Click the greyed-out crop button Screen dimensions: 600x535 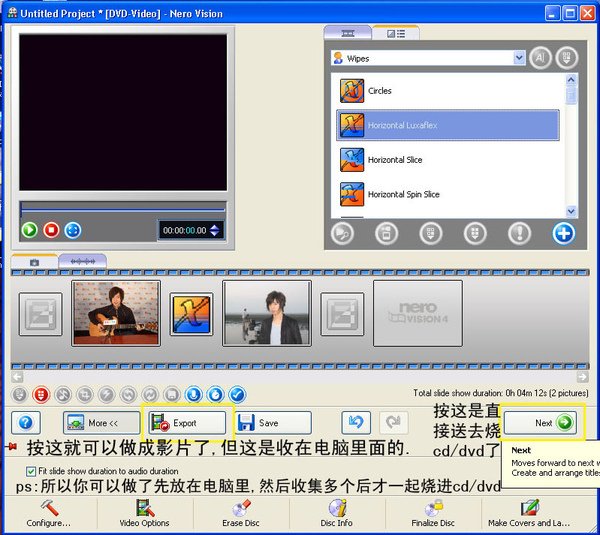tap(85, 395)
